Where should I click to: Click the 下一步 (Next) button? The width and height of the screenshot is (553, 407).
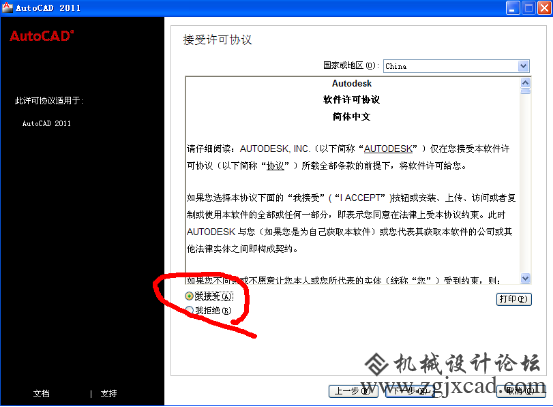click(410, 391)
